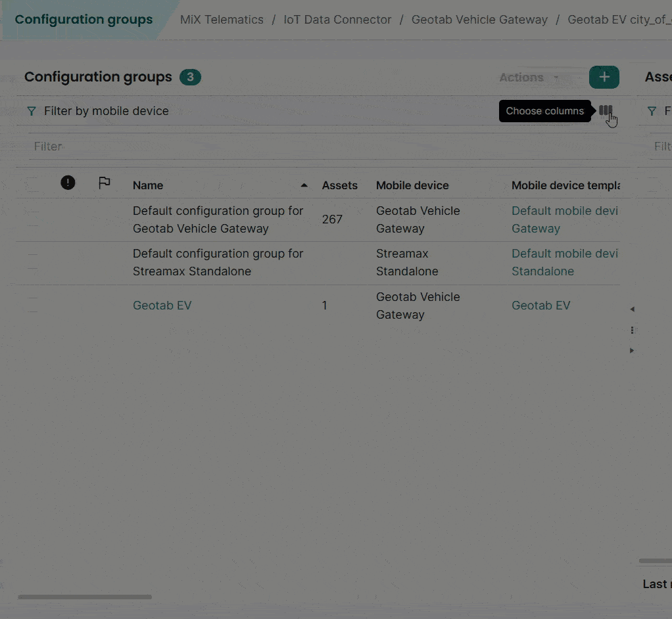
Task: Select the checkbox for the Geotab EV row
Action: pos(33,305)
